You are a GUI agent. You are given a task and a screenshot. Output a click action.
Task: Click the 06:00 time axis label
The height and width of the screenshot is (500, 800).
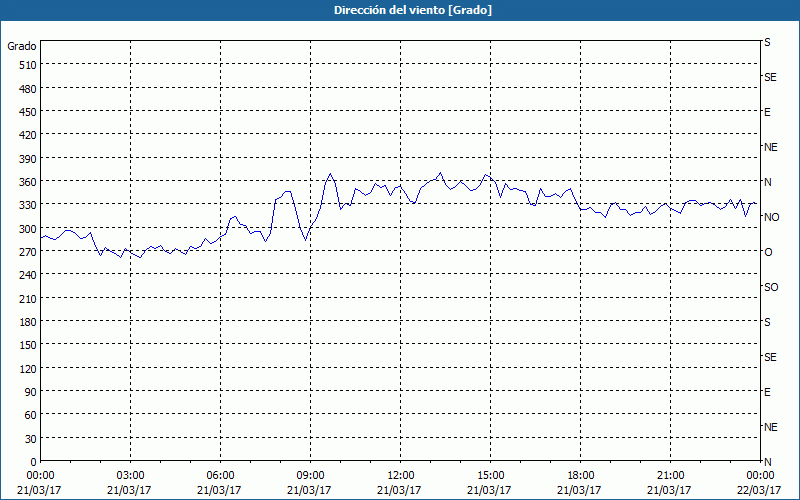[x=220, y=476]
